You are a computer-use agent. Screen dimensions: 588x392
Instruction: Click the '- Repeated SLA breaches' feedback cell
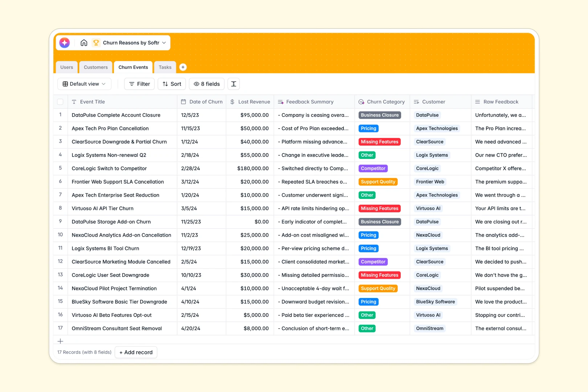pyautogui.click(x=314, y=182)
